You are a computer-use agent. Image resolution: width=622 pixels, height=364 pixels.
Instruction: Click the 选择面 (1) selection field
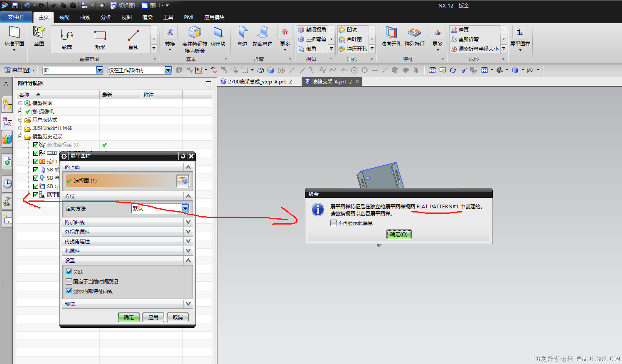[x=120, y=181]
